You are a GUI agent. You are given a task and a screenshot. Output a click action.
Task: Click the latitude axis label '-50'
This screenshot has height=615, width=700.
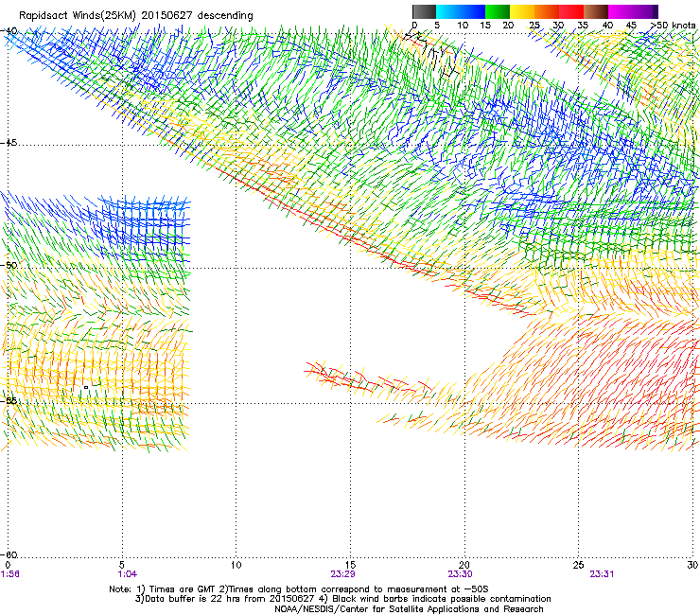tap(9, 265)
